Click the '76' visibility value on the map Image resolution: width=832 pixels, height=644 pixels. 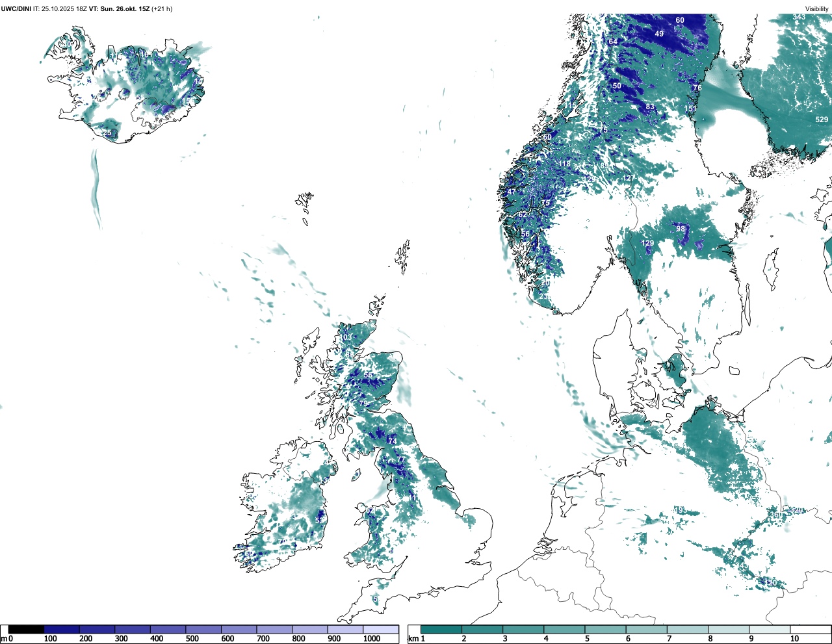(x=697, y=88)
